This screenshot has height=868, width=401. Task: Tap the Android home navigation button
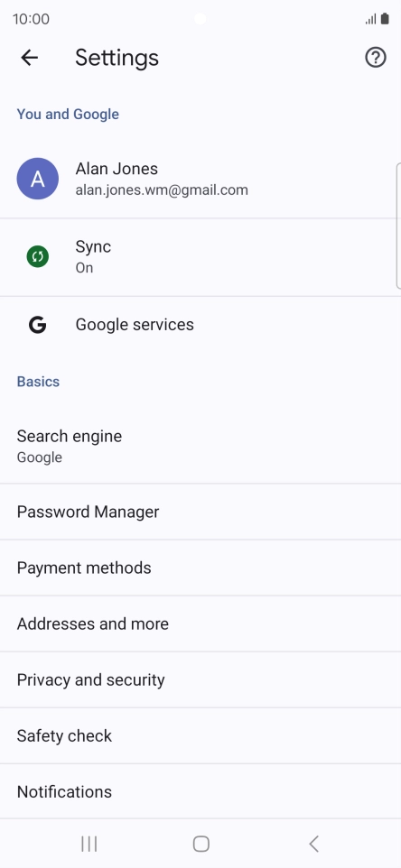pos(200,844)
